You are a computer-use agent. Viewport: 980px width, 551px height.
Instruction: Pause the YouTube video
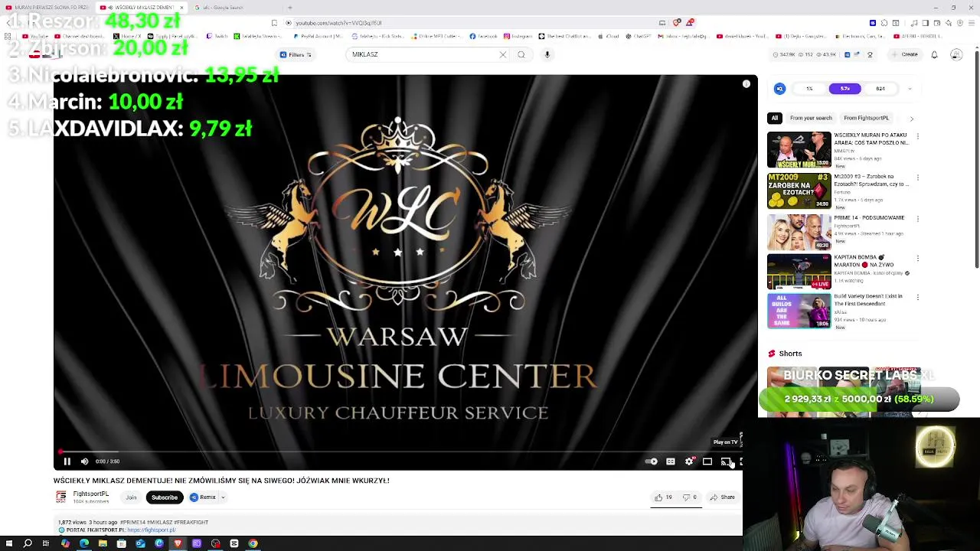pos(67,461)
